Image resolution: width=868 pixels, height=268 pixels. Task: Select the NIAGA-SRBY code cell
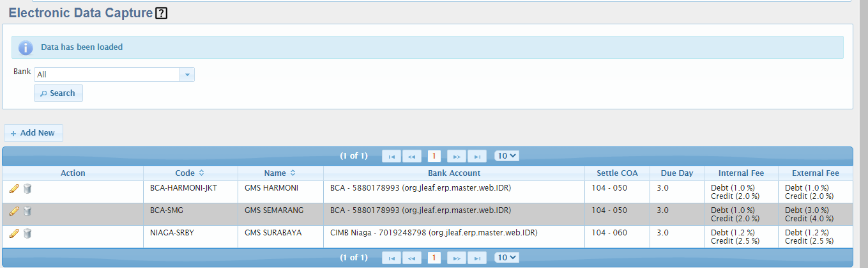190,237
